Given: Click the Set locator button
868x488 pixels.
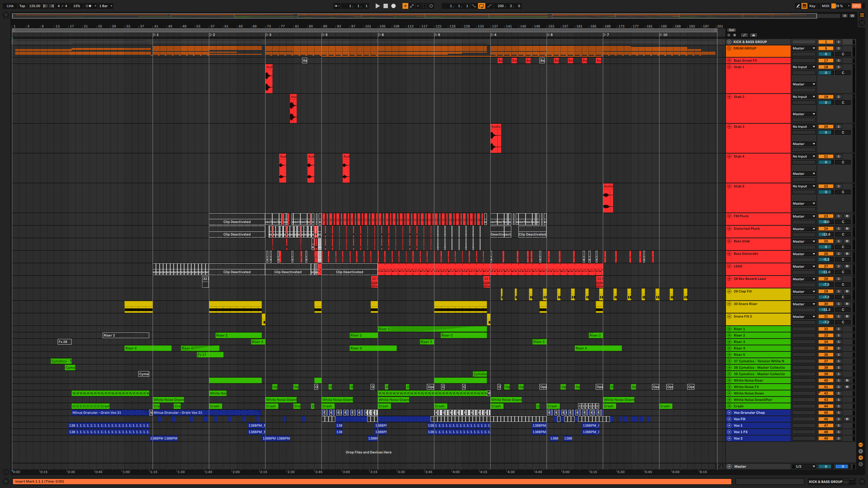Looking at the screenshot, I should (x=732, y=30).
